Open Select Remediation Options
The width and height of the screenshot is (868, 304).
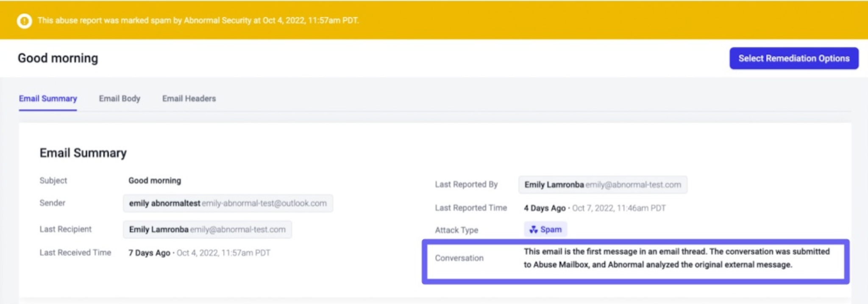coord(794,58)
